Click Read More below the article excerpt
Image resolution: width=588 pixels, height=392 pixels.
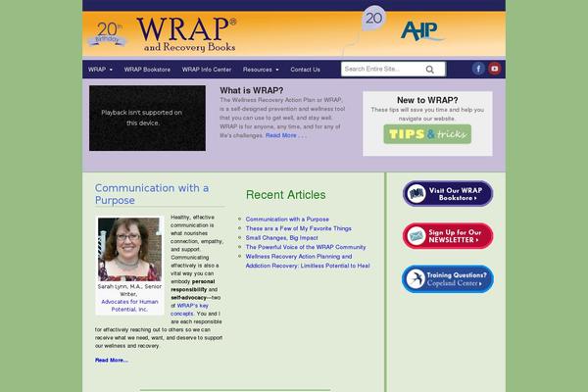pyautogui.click(x=112, y=360)
